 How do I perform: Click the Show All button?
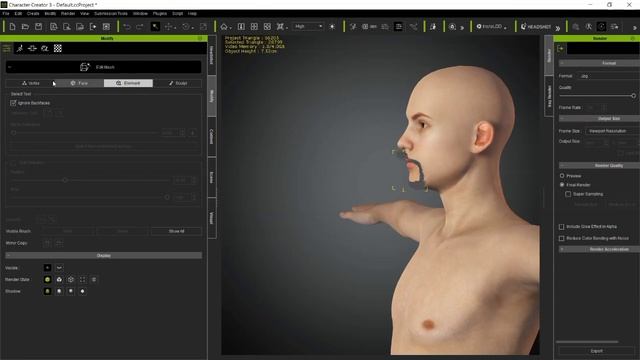pos(176,231)
